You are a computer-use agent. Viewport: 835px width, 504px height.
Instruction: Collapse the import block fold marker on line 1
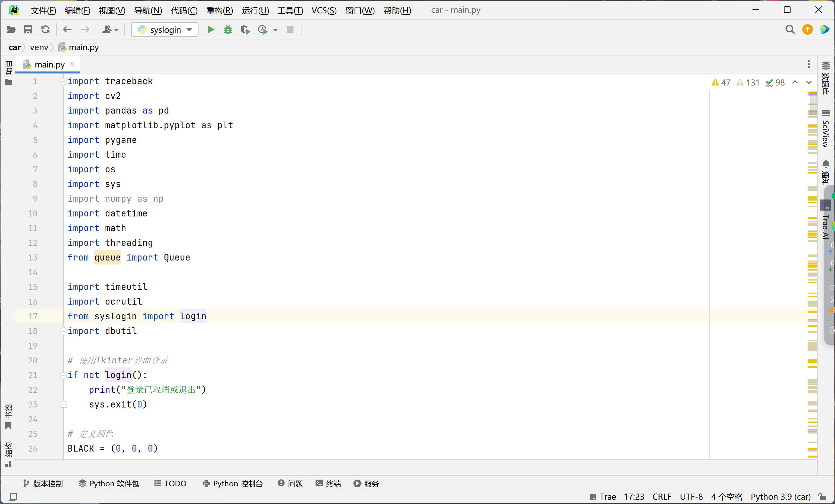(x=63, y=81)
